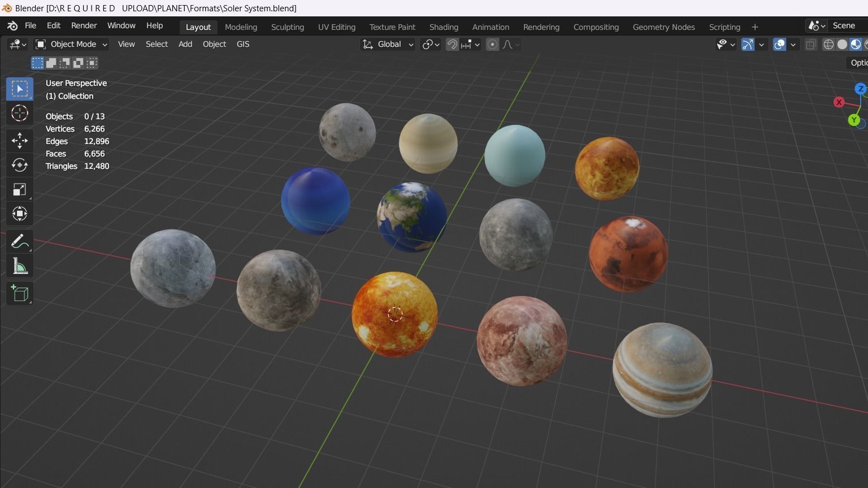Click the Scene name field
Image resolution: width=868 pixels, height=488 pixels.
(x=849, y=26)
